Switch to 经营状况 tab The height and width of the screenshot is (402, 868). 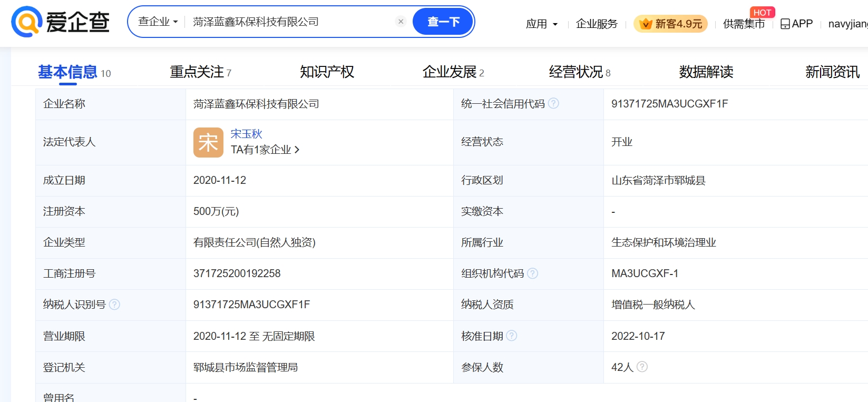[579, 72]
